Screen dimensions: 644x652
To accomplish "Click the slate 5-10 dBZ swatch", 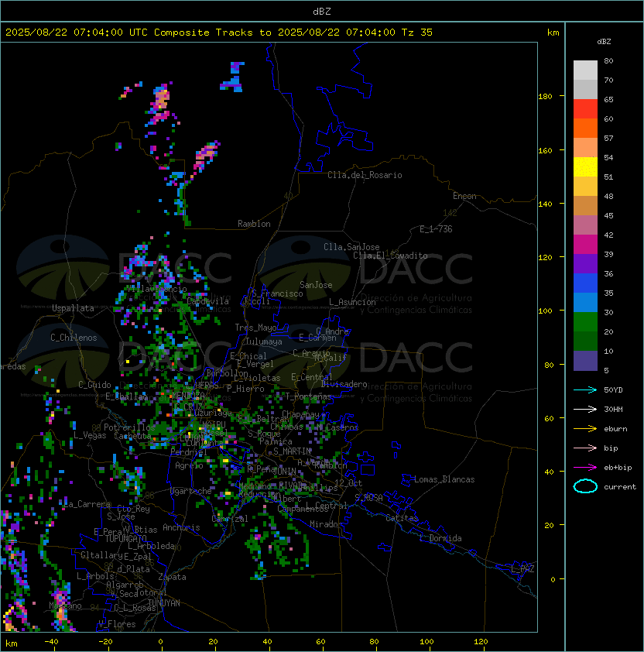I will (x=585, y=361).
